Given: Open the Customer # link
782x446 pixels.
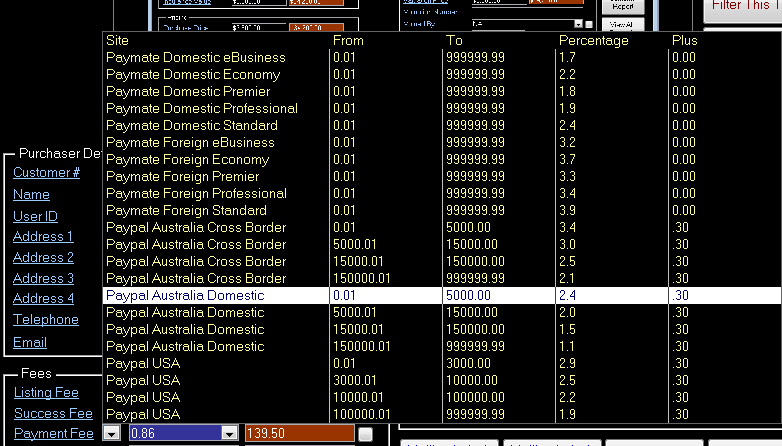Looking at the screenshot, I should (46, 173).
